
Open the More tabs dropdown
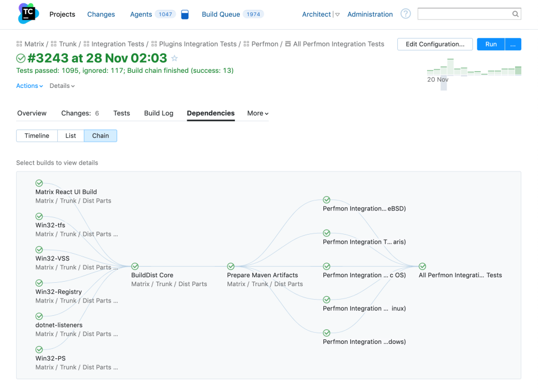[258, 113]
